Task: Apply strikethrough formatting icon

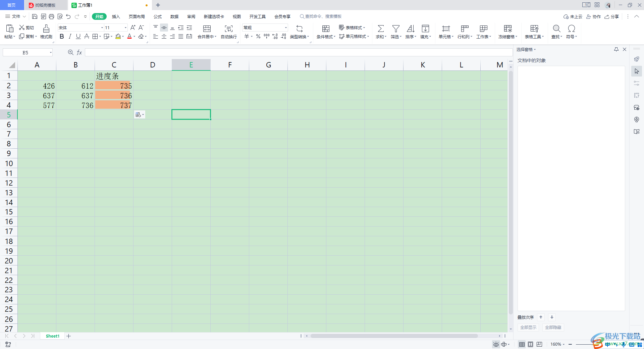Action: [87, 36]
